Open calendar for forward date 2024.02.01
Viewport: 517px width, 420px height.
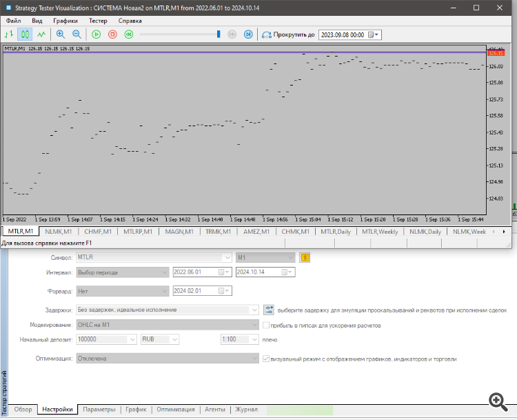223,291
